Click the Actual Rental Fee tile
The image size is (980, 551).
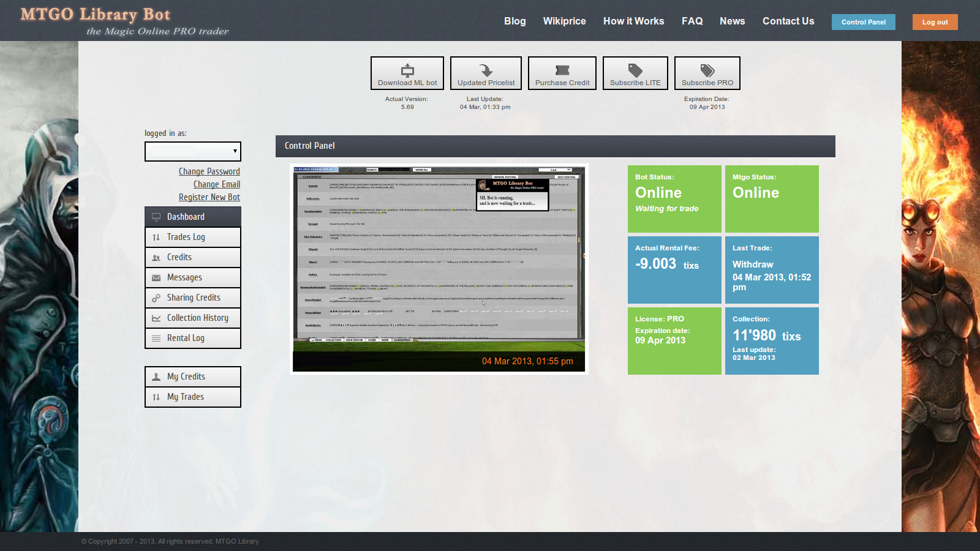tap(674, 270)
